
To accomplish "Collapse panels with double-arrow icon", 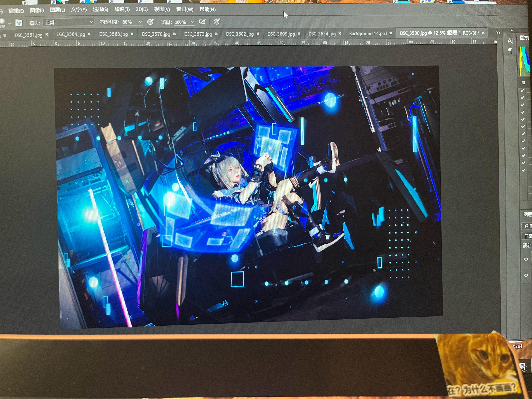I will [x=512, y=30].
